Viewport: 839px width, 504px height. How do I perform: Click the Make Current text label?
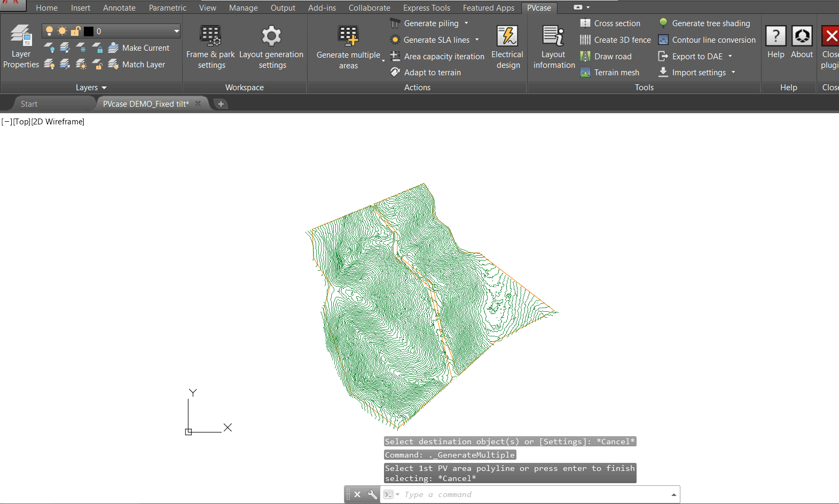tap(146, 48)
